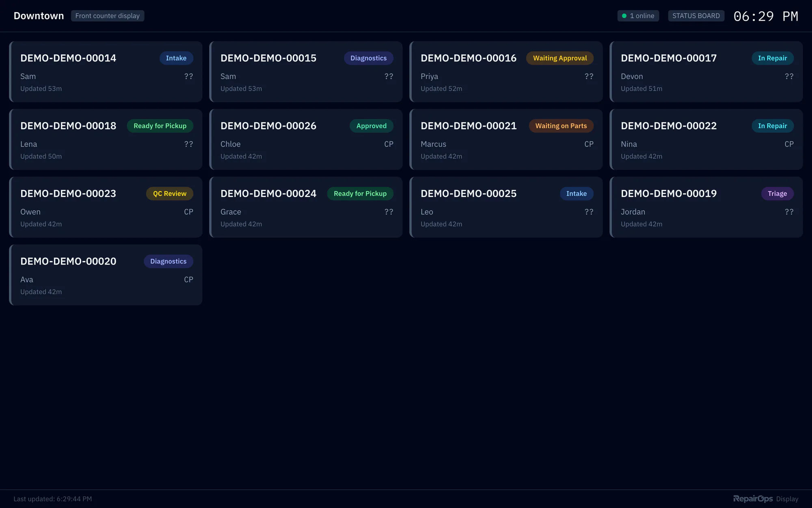Screen dimensions: 812x508
Task: Click the RepairOps logo in footer
Action: [753, 499]
